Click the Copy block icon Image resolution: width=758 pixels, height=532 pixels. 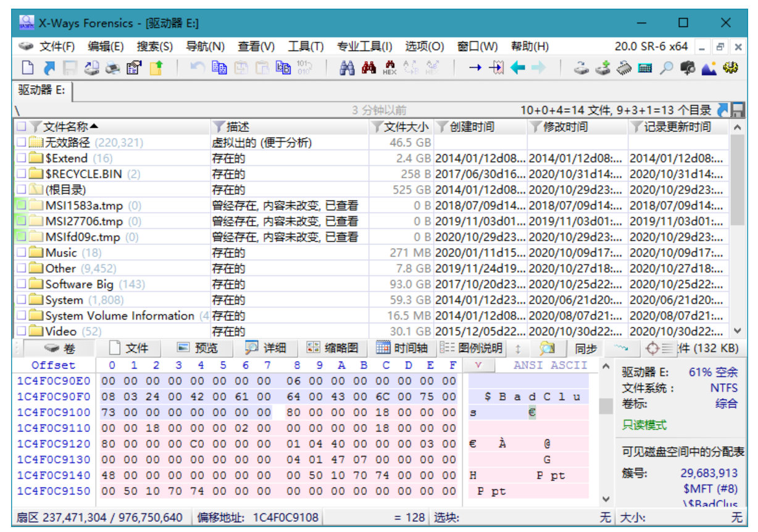[x=219, y=69]
